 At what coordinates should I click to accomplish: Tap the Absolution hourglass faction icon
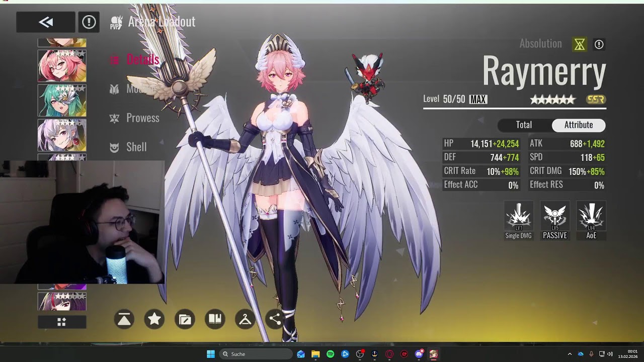(x=580, y=45)
